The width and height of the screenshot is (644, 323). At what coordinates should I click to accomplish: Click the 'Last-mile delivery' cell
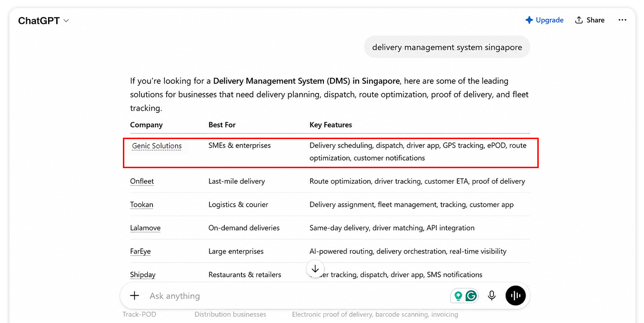(237, 181)
